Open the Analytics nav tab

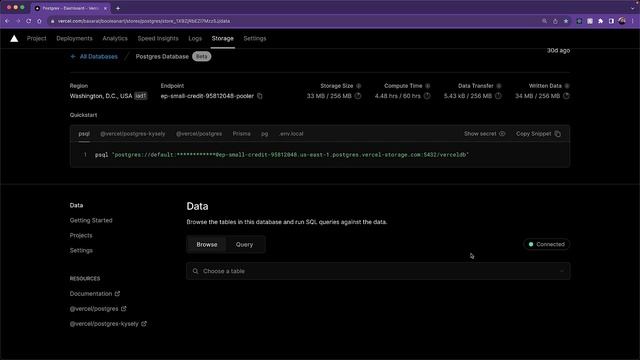click(x=115, y=38)
